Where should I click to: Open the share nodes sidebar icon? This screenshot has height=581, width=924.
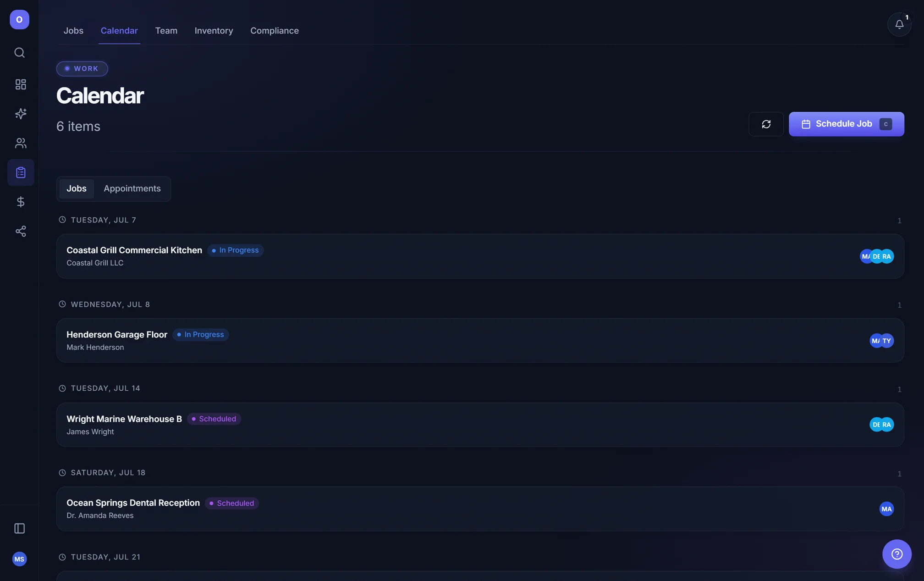(21, 231)
